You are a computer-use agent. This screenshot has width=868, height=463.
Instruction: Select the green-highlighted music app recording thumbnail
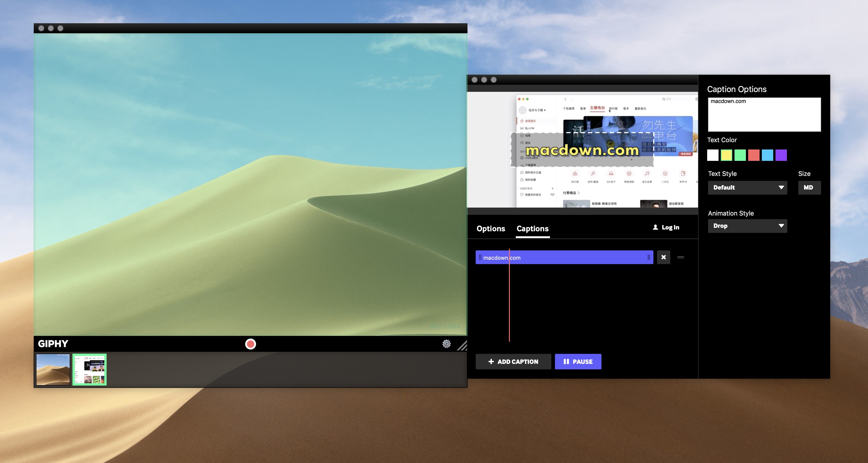tap(90, 369)
